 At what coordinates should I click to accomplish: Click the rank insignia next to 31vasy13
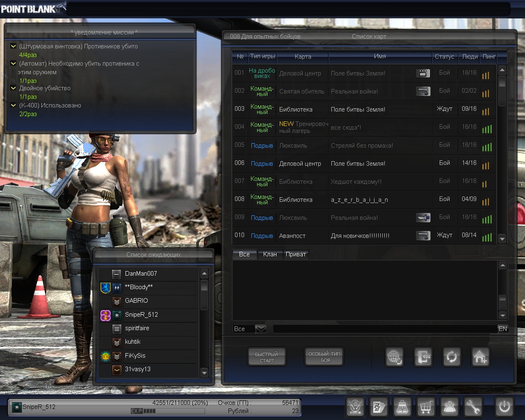[117, 370]
